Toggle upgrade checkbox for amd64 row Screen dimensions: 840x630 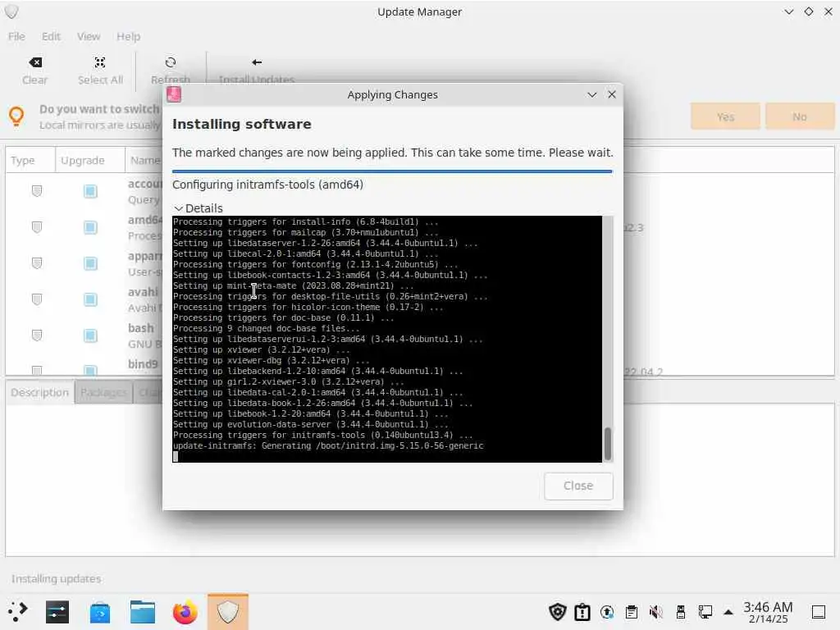click(x=90, y=227)
